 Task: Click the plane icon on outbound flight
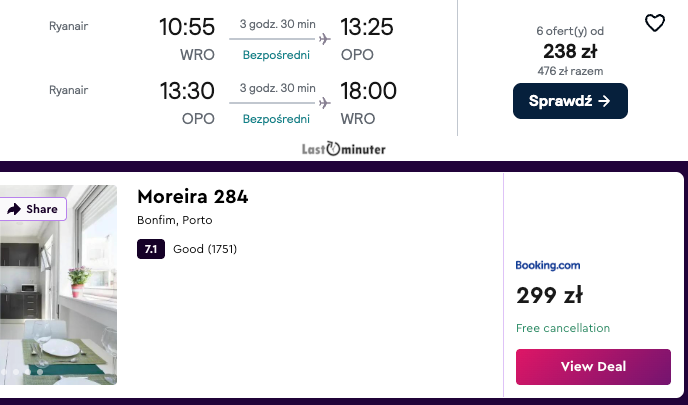pyautogui.click(x=325, y=39)
